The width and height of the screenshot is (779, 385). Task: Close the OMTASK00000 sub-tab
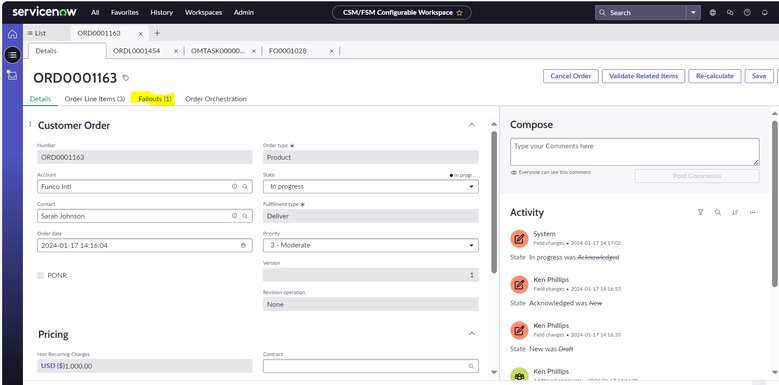254,51
